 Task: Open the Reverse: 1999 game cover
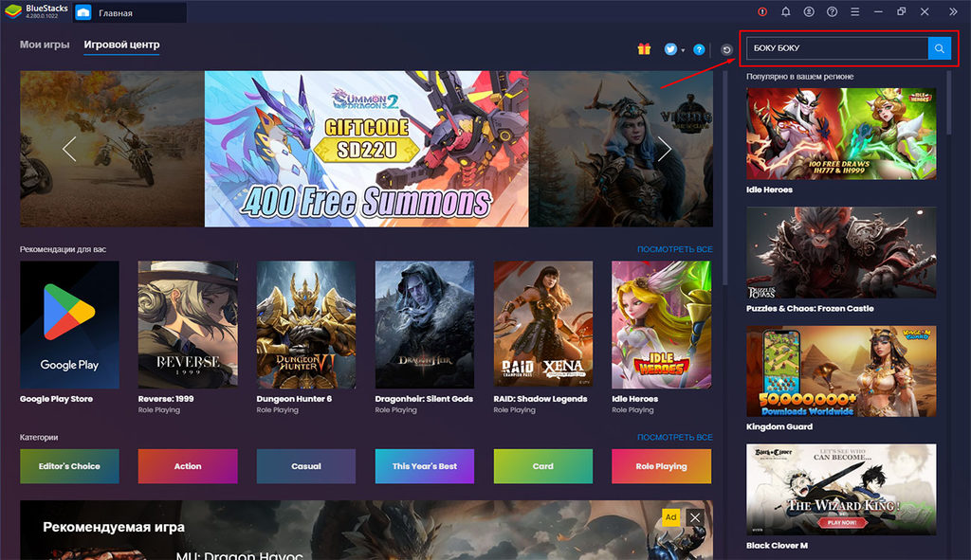tap(188, 325)
